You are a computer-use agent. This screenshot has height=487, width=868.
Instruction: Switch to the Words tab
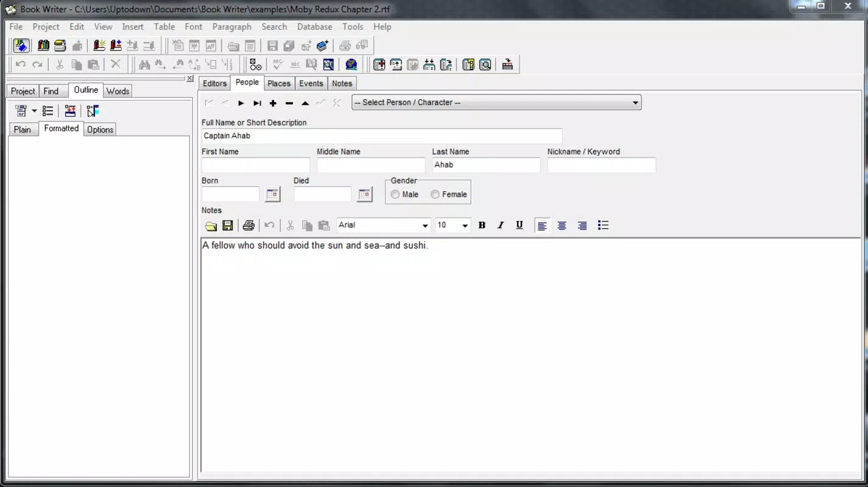(x=118, y=91)
